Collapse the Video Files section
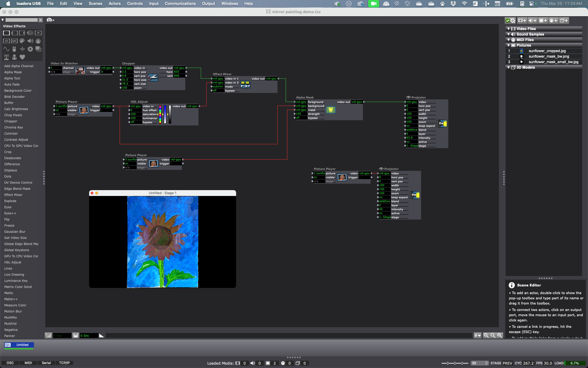 (509, 29)
